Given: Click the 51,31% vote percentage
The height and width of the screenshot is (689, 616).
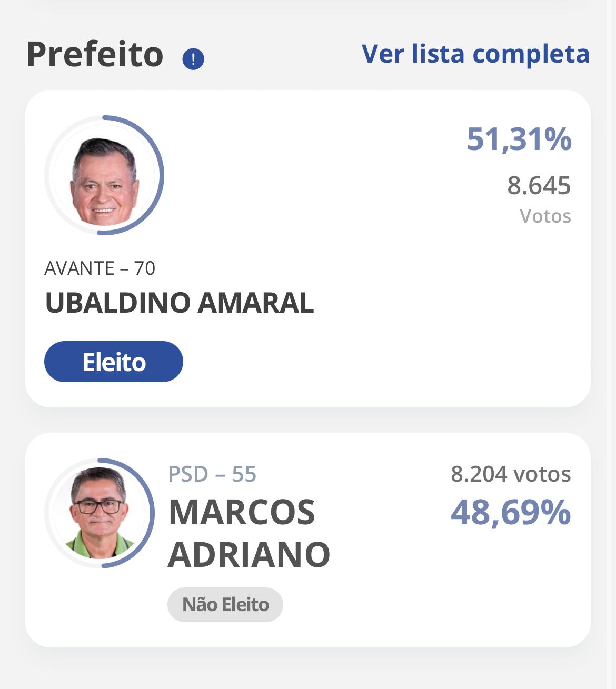Looking at the screenshot, I should (x=519, y=139).
